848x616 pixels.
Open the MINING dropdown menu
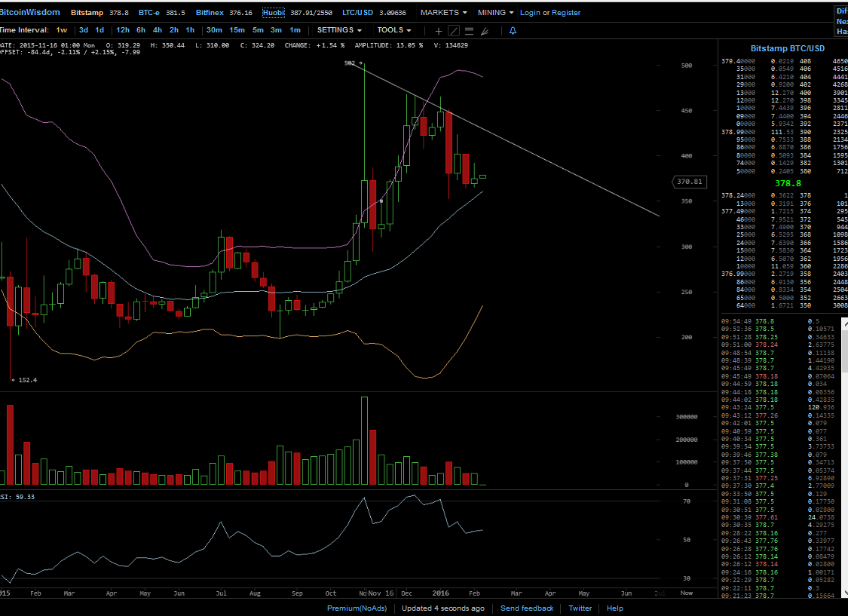(495, 12)
